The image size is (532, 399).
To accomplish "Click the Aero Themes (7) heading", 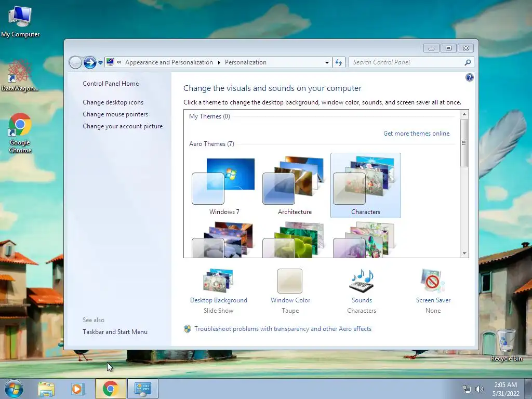I will coord(211,144).
